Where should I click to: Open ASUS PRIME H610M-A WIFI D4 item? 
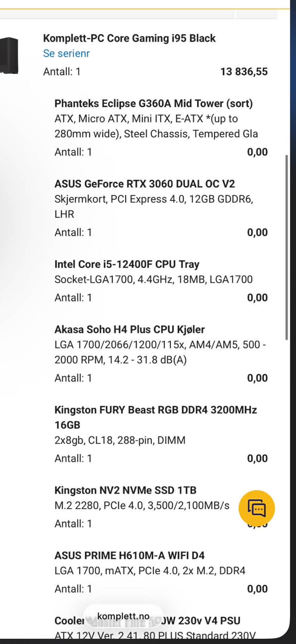pos(129,556)
